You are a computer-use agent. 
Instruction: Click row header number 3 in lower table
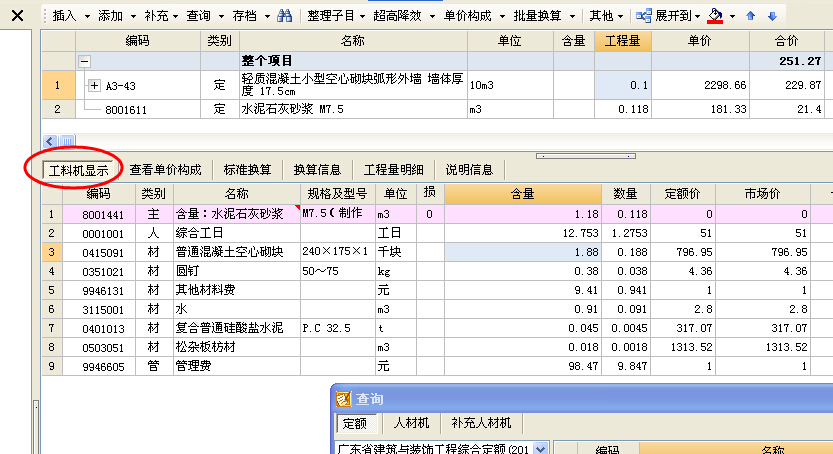pos(52,252)
